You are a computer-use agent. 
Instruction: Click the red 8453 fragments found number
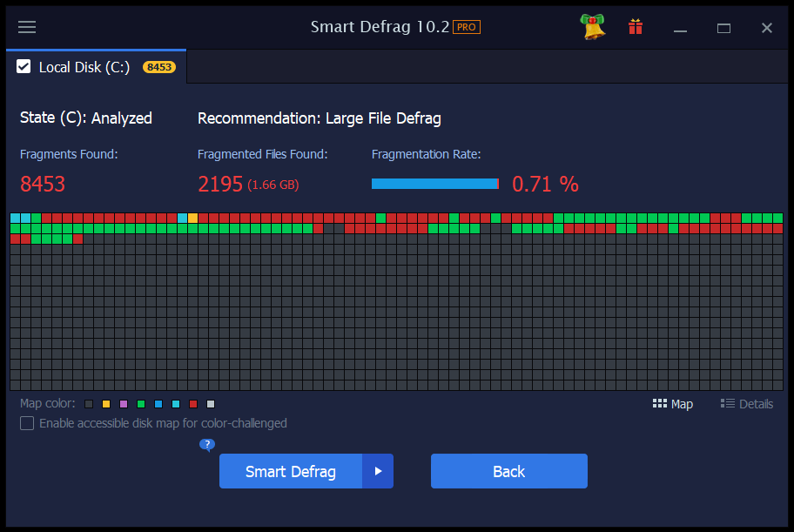coord(43,184)
